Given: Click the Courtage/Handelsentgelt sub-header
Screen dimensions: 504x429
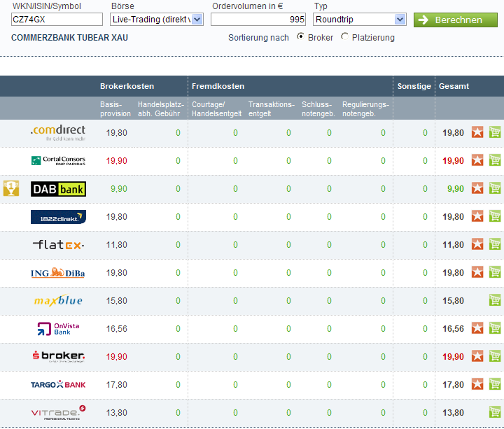Looking at the screenshot, I should point(216,109).
